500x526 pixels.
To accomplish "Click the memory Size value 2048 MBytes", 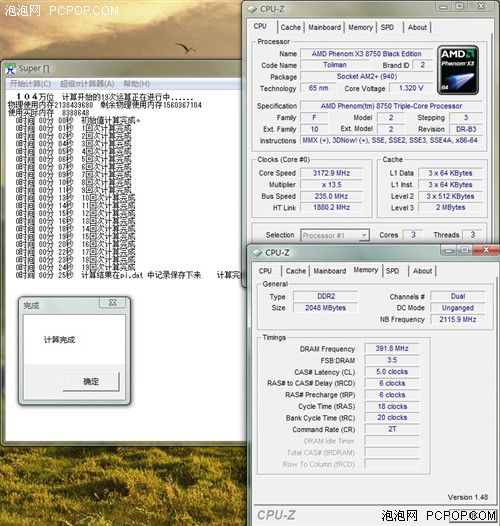I will [x=326, y=308].
